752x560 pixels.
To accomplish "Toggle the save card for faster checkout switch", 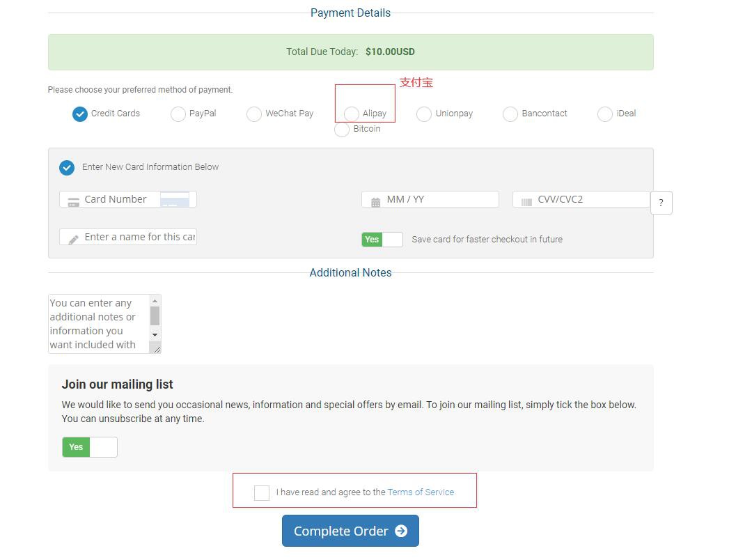I will point(382,240).
